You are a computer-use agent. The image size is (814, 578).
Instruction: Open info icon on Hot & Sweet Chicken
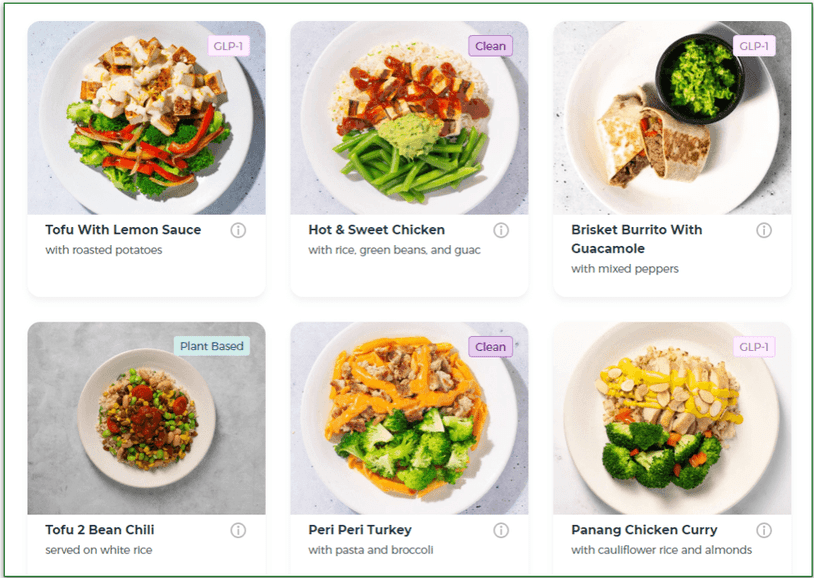pos(501,230)
